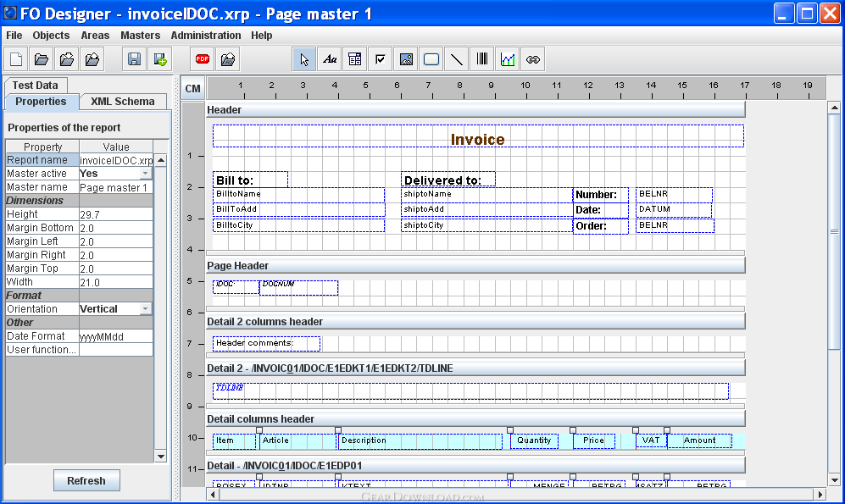Viewport: 845px width, 504px height.
Task: Edit the Margin Bottom value field
Action: [116, 228]
